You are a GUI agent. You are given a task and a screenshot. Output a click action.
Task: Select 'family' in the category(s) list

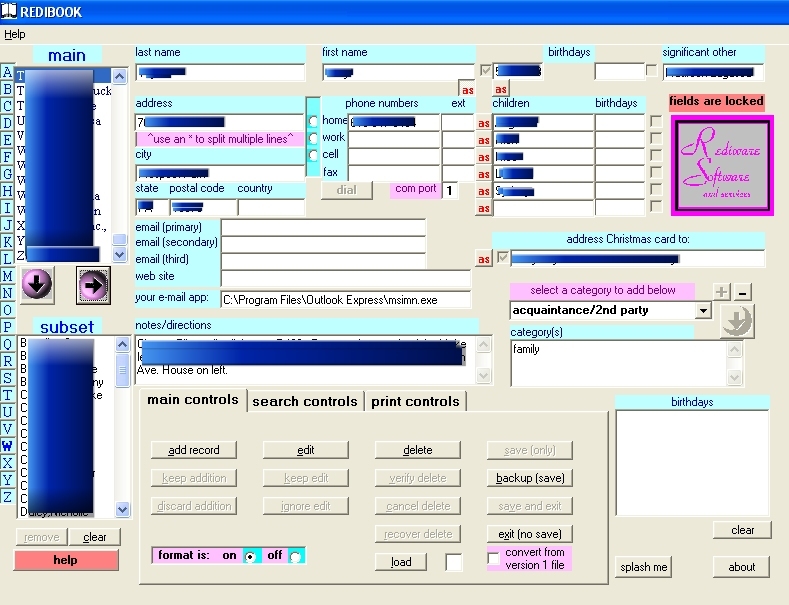[526, 349]
